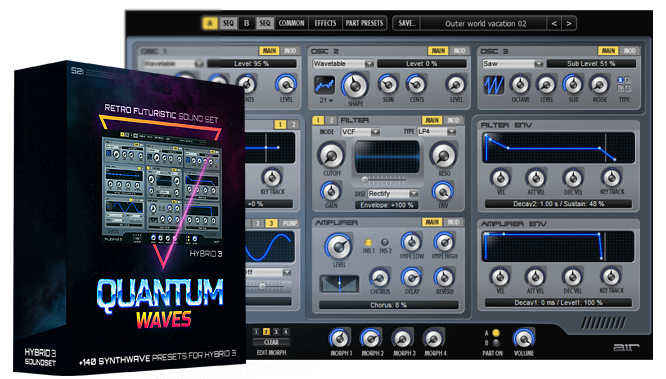This screenshot has width=666, height=379.
Task: Click the OSC 3 saw waveform icon
Action: tap(494, 85)
